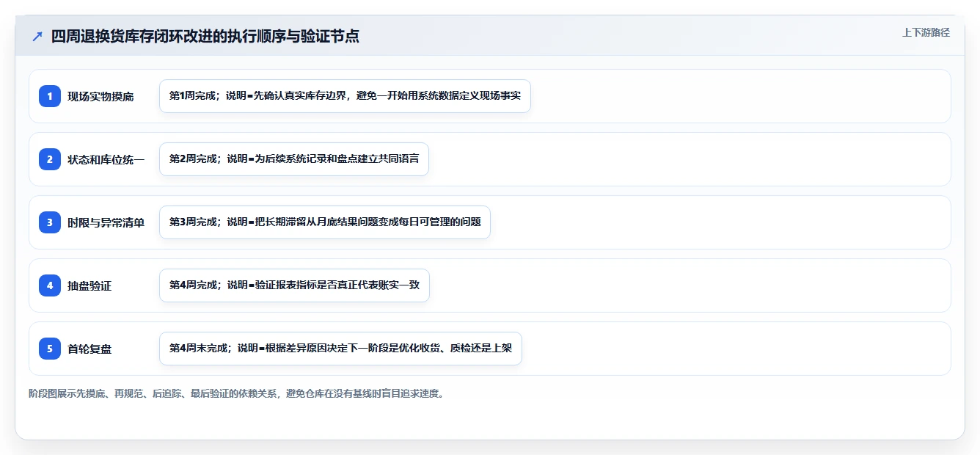Image resolution: width=980 pixels, height=455 pixels.
Task: Select step badge 5 for 首轮复盘
Action: click(x=50, y=349)
